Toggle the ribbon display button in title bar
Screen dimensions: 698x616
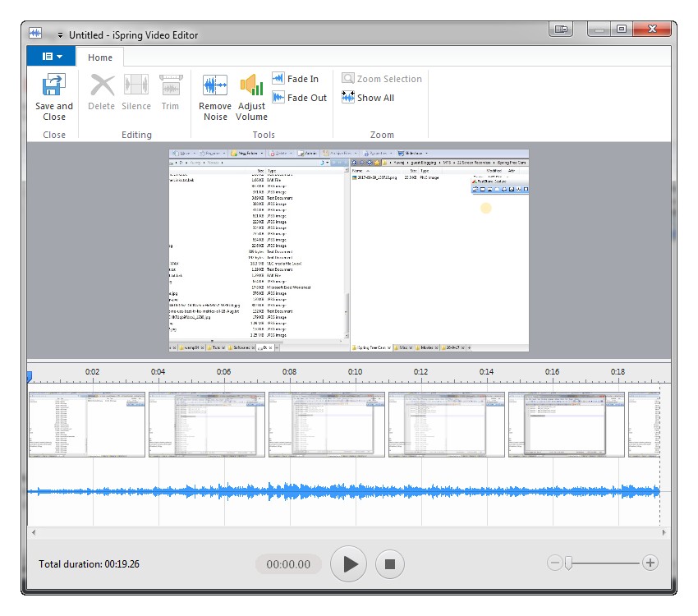[x=561, y=30]
